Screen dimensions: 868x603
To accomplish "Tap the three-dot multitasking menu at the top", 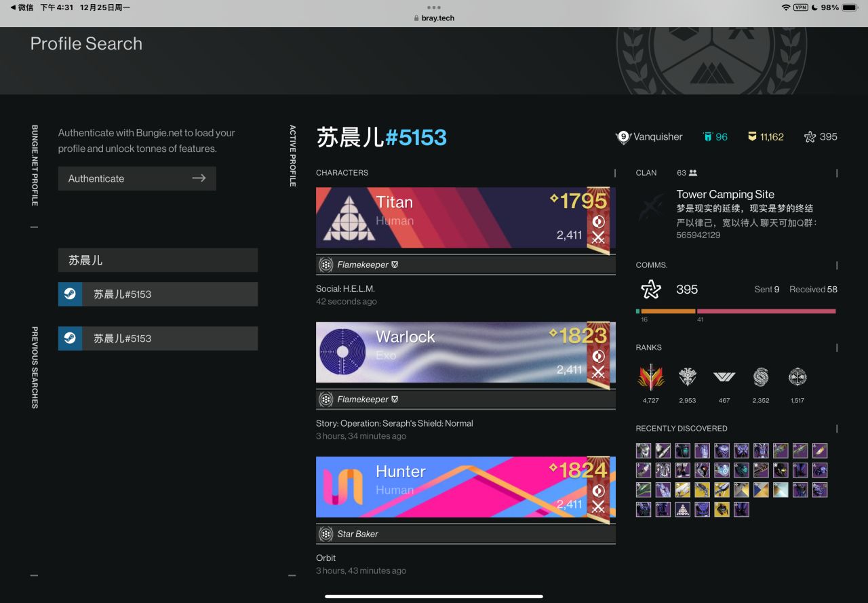I will (x=434, y=7).
